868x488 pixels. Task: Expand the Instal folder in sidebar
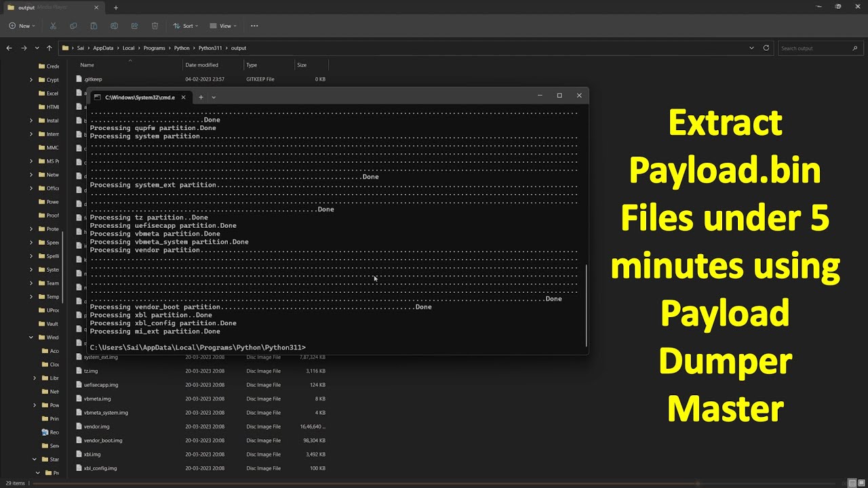pyautogui.click(x=31, y=121)
